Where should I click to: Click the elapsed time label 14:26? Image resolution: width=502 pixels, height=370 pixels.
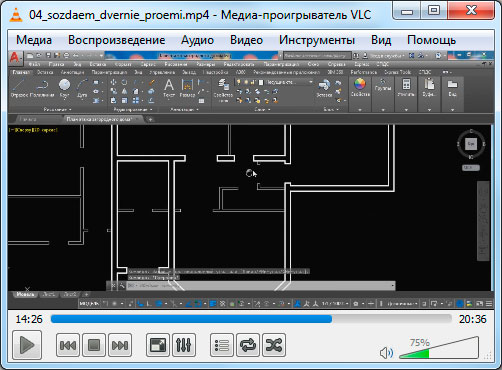click(x=29, y=319)
